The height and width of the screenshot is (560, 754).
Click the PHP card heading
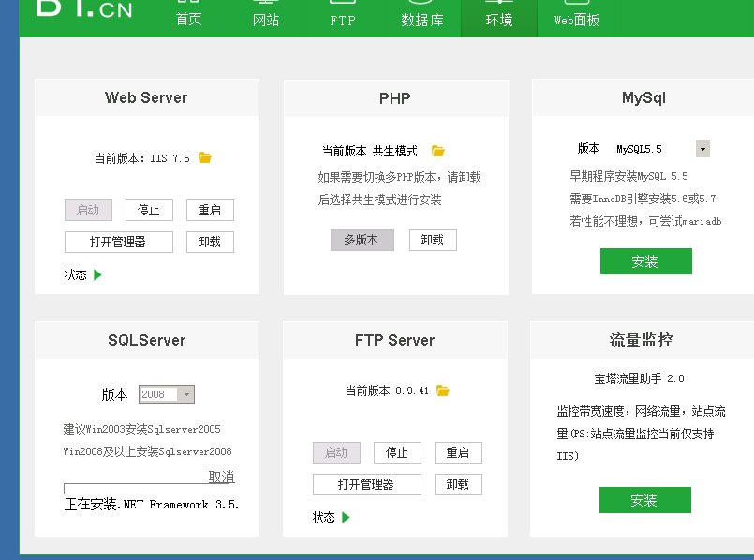point(394,98)
